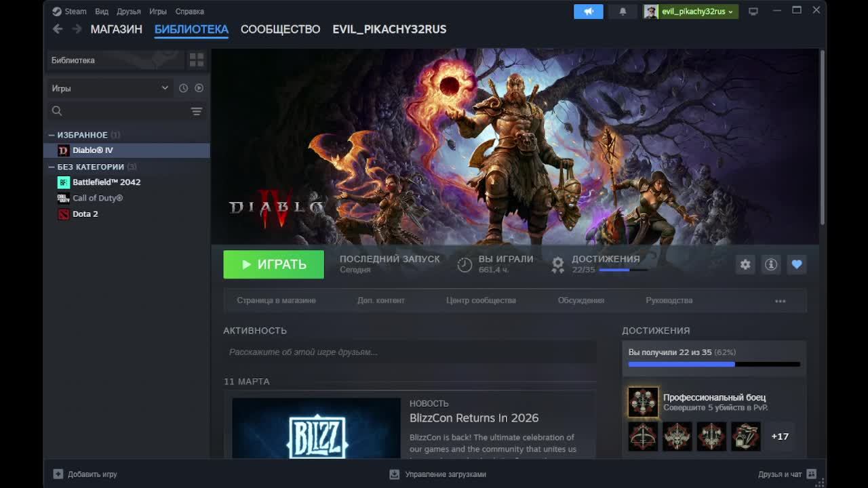Open BlizzCon Returns In 2026 headline
Viewport: 868px width, 488px height.
(474, 418)
